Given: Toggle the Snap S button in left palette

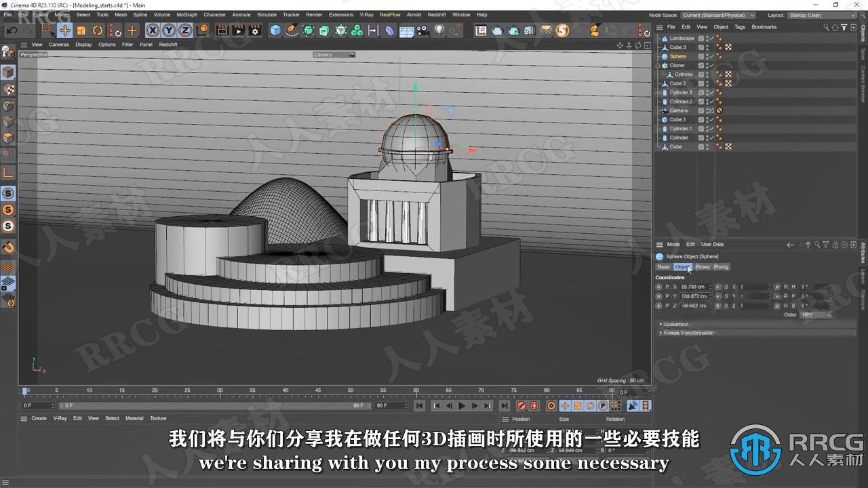Looking at the screenshot, I should pos(8,193).
